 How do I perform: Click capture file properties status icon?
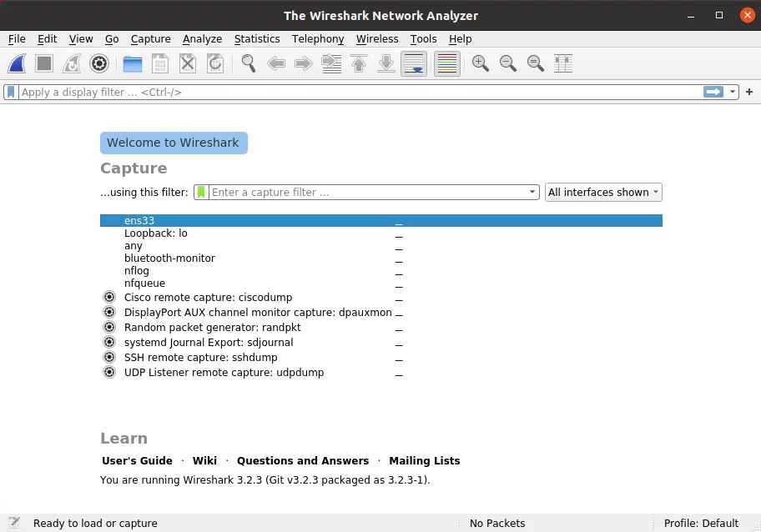pyautogui.click(x=14, y=523)
